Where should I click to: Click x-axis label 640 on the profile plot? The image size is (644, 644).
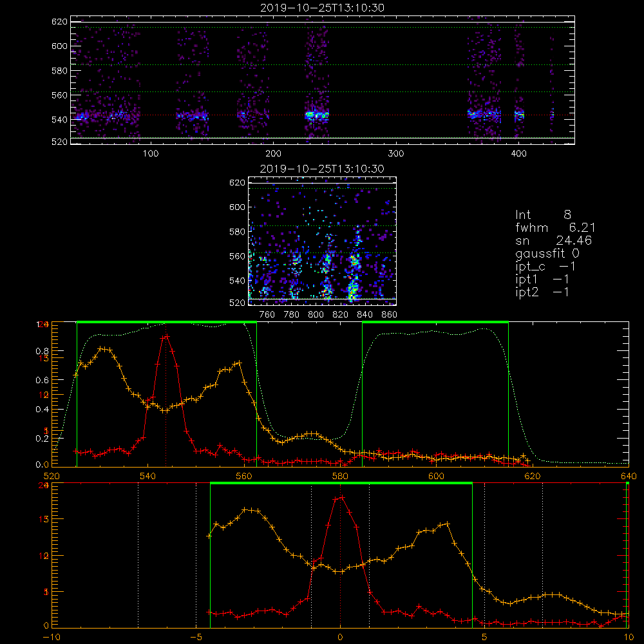point(629,476)
